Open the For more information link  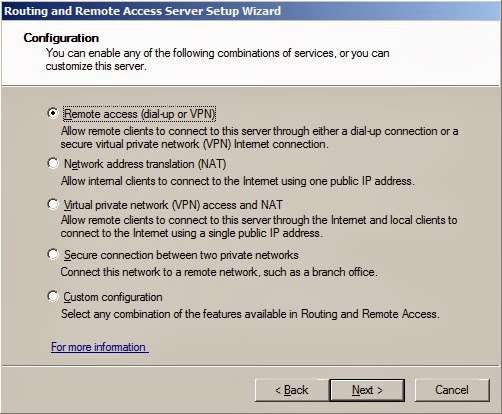click(100, 347)
